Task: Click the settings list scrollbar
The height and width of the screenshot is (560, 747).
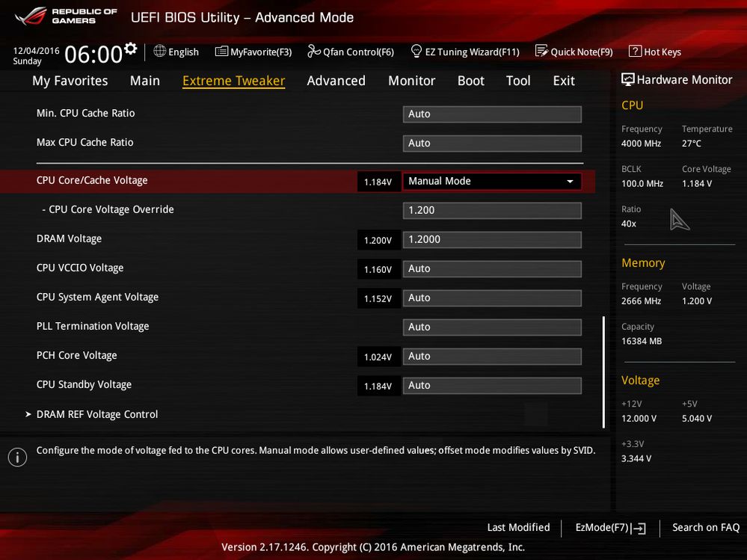Action: click(x=603, y=372)
